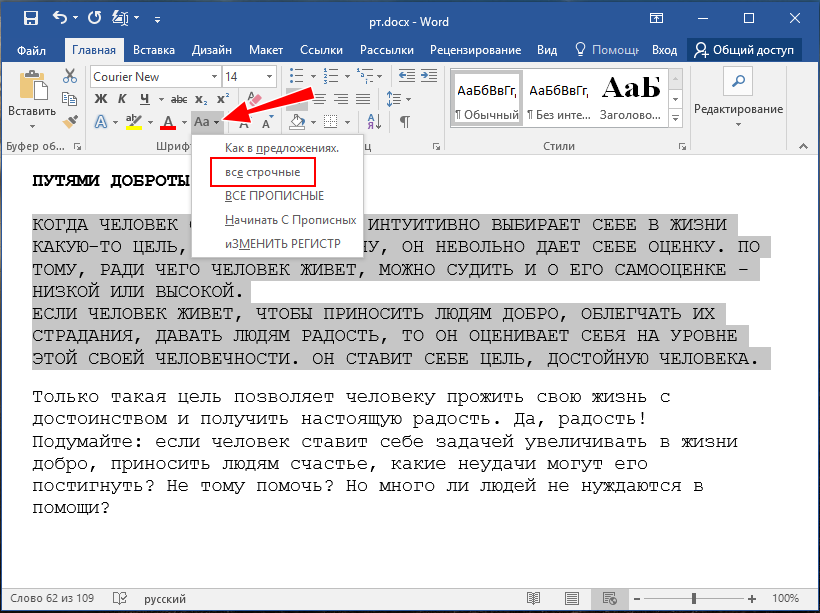This screenshot has width=820, height=613.
Task: Toggle bold Ж formatting
Action: click(x=101, y=99)
